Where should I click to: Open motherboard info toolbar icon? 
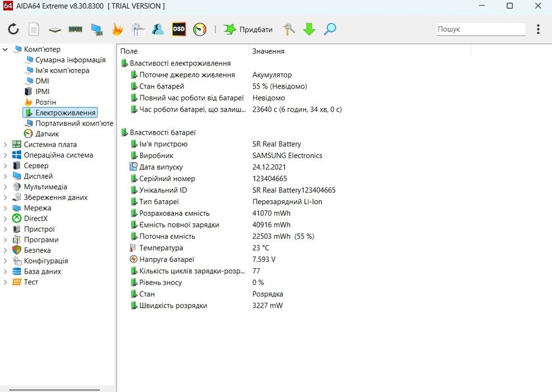click(54, 30)
